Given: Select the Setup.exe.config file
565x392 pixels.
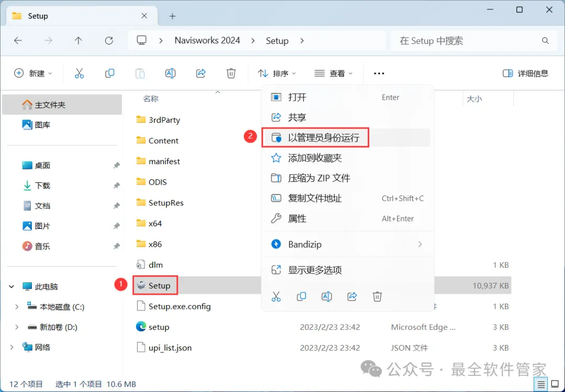Looking at the screenshot, I should [x=174, y=306].
